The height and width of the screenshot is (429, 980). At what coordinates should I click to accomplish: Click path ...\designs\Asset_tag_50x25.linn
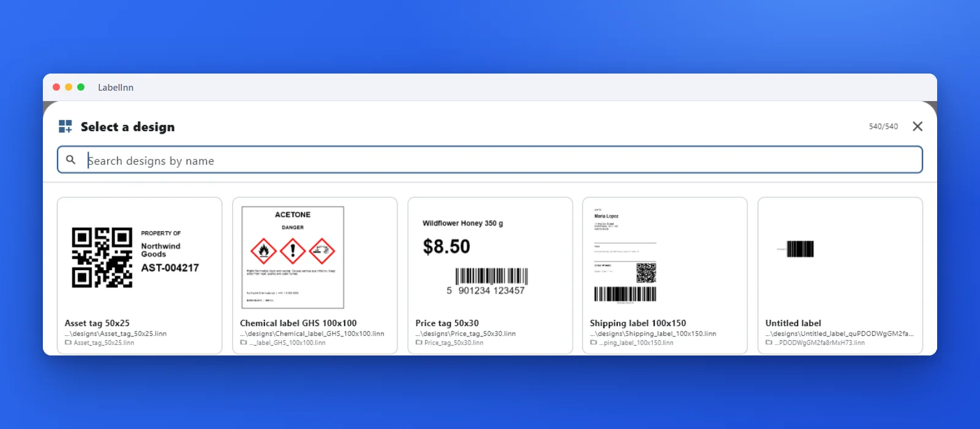tap(116, 333)
